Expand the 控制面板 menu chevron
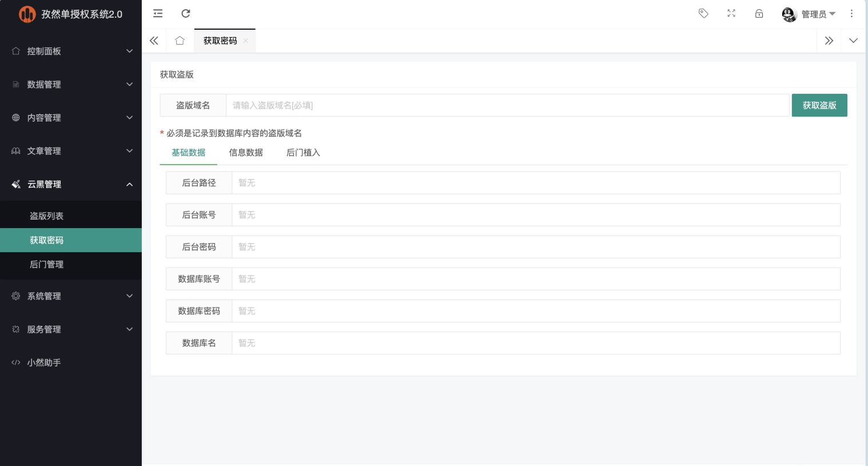 click(x=130, y=51)
